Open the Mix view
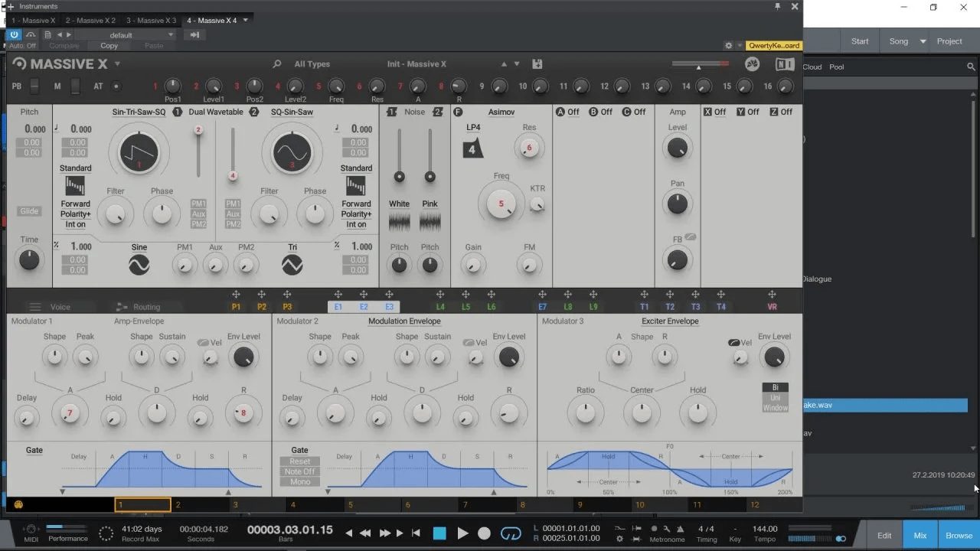Image resolution: width=980 pixels, height=551 pixels. (920, 536)
